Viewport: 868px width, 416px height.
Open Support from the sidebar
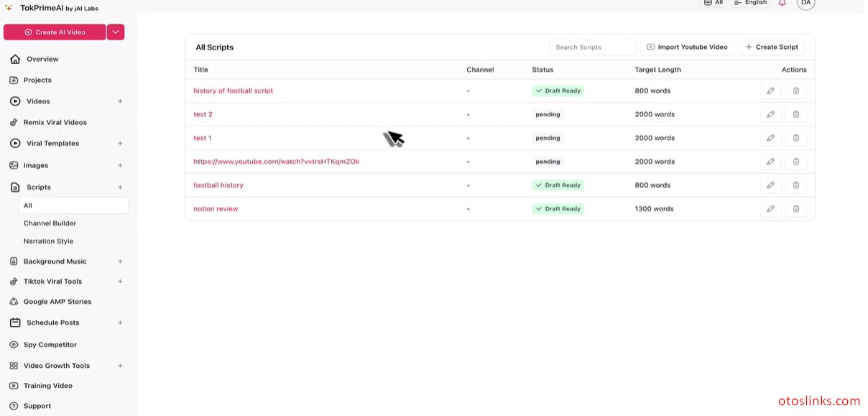(x=37, y=405)
